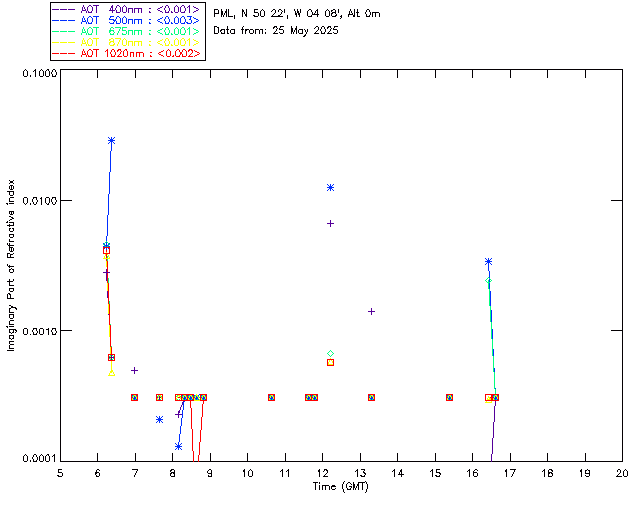Select the AOT 675nm legend entry
Screen dimensions: 640x512
point(126,31)
